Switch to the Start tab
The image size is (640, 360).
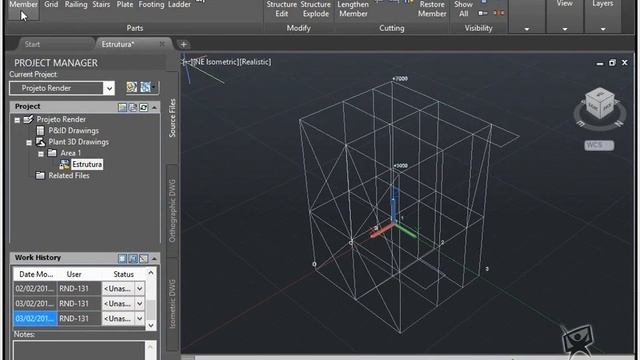click(x=32, y=44)
